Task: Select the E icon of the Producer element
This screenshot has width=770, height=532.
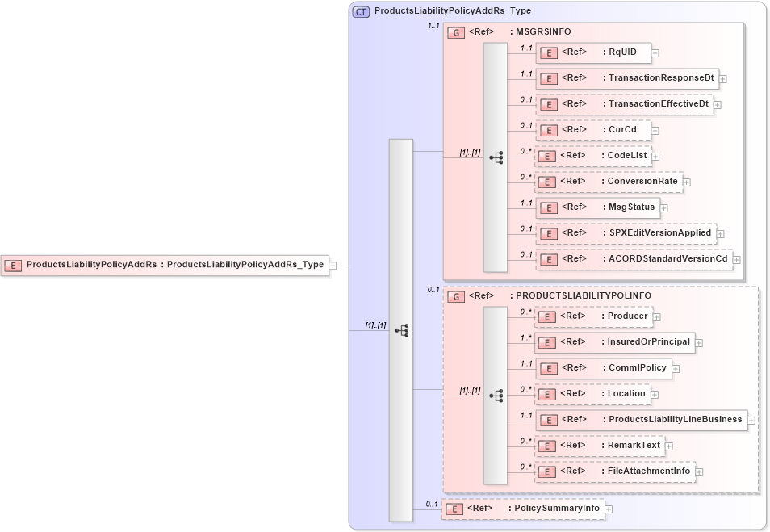Action: [549, 316]
